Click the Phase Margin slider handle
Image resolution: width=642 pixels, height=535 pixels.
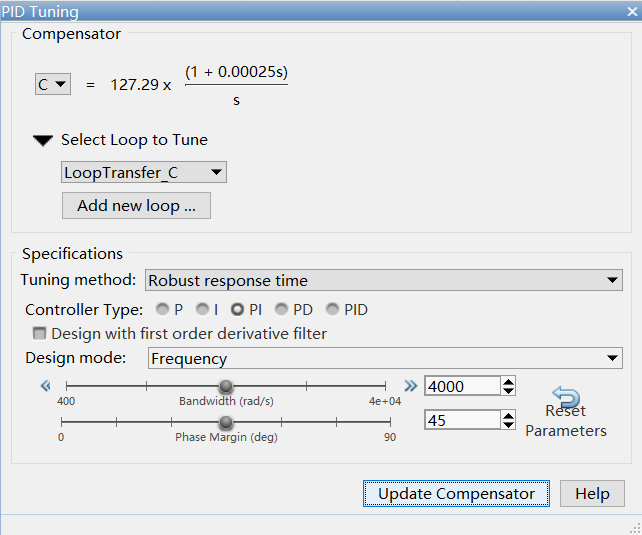pos(226,422)
